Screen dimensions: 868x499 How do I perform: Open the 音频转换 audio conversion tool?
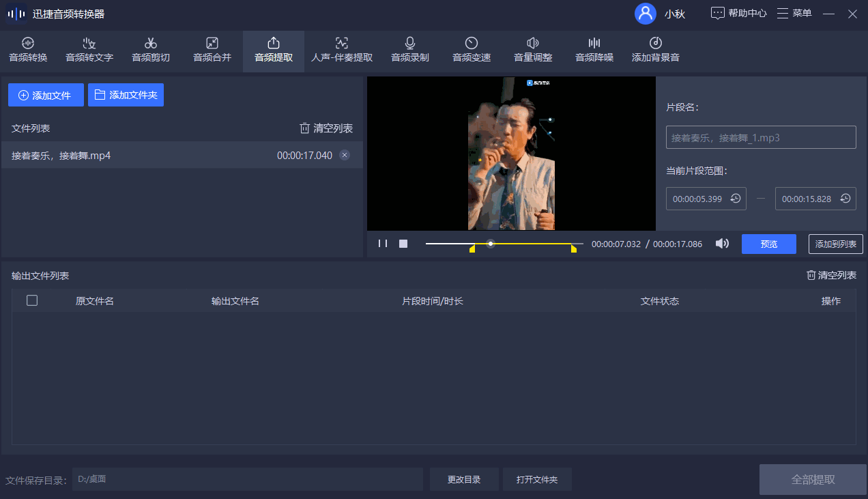pos(28,51)
